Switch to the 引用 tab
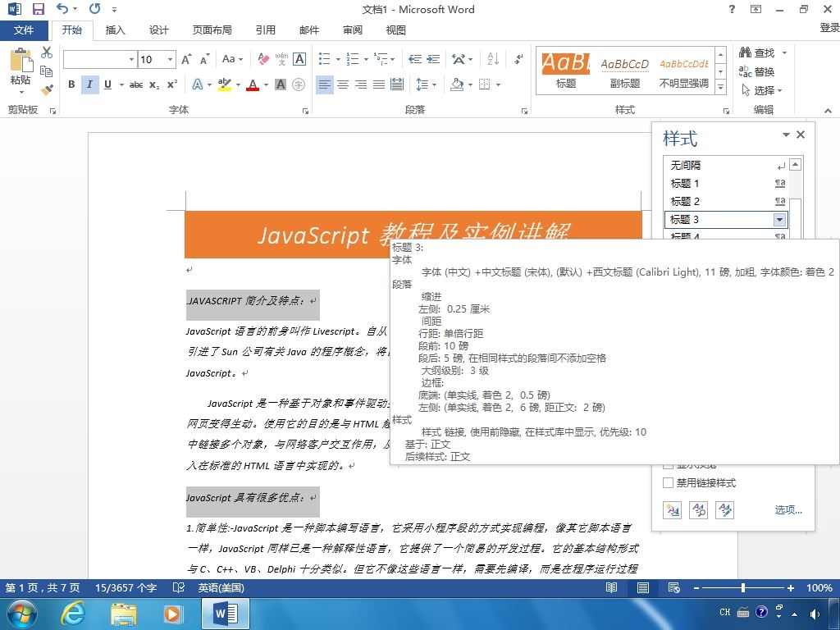 click(265, 30)
